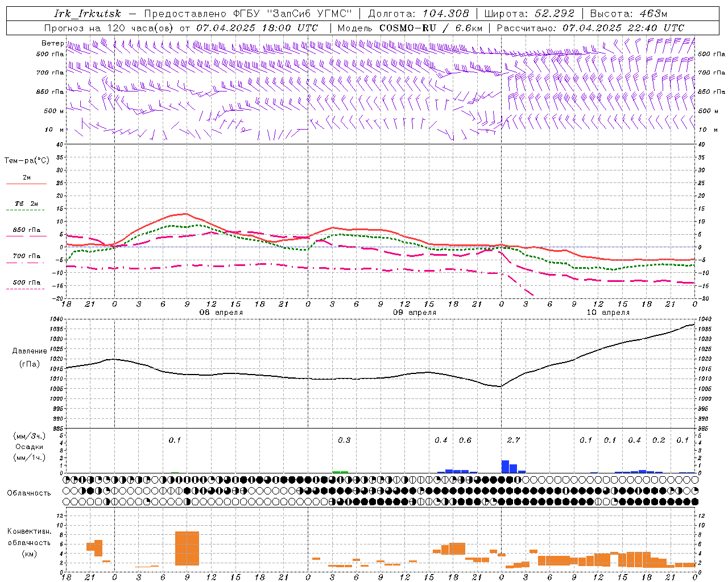This screenshot has height=582, width=728.
Task: Select the provider text ФГБУ "ЗапСиб УГМС"
Action: [293, 14]
